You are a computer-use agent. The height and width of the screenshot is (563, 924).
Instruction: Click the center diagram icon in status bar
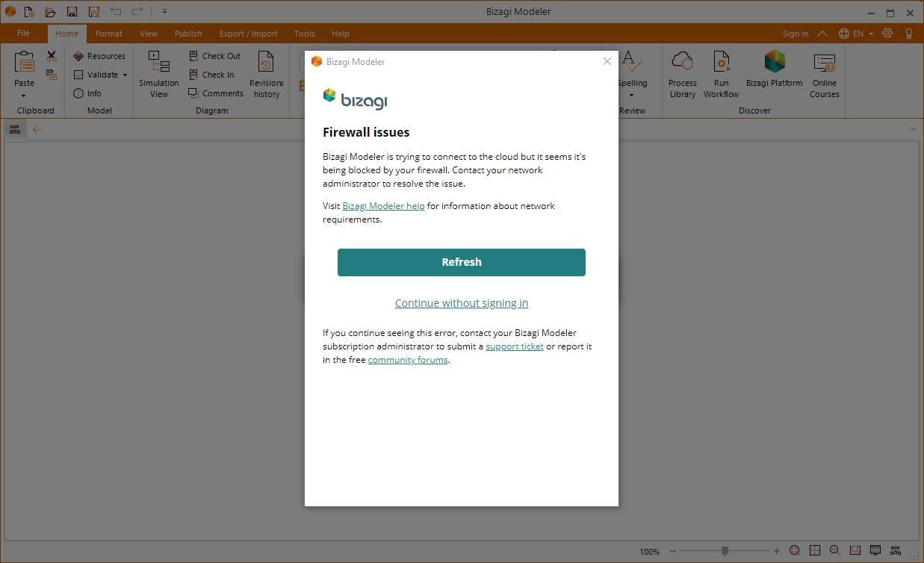tap(815, 551)
